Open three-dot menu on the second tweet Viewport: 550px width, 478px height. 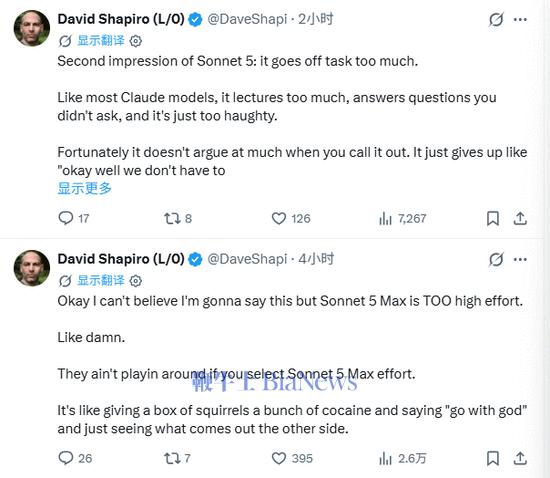[x=520, y=260]
